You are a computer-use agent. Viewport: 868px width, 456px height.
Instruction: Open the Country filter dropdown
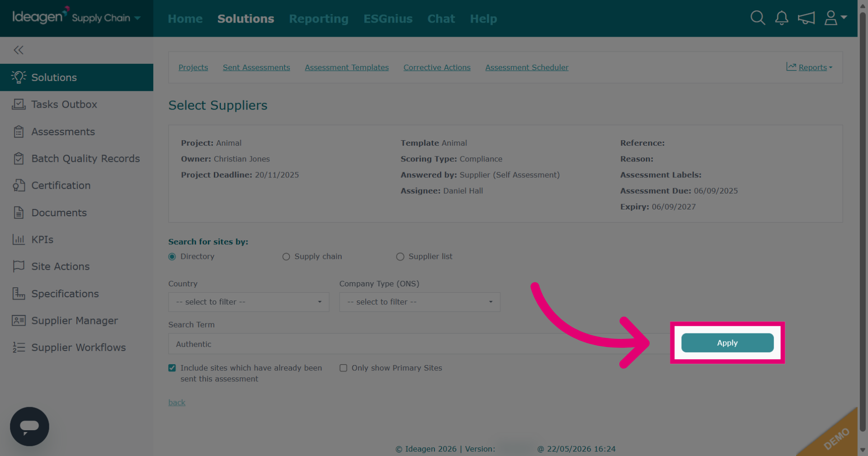pyautogui.click(x=249, y=302)
